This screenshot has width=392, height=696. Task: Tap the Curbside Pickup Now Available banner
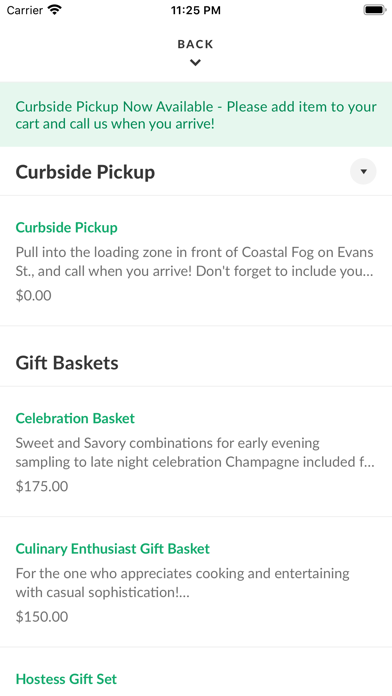click(196, 115)
